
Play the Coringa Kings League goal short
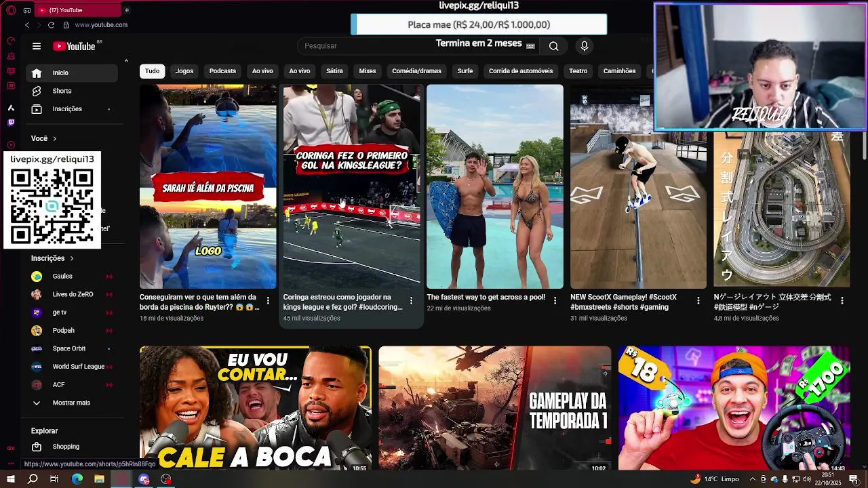(351, 186)
